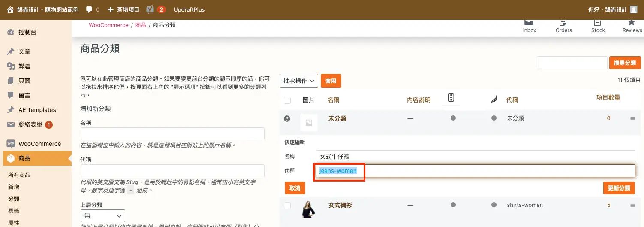Click quick edit 代稱 field with jeans-women
This screenshot has width=644, height=227.
coord(475,171)
